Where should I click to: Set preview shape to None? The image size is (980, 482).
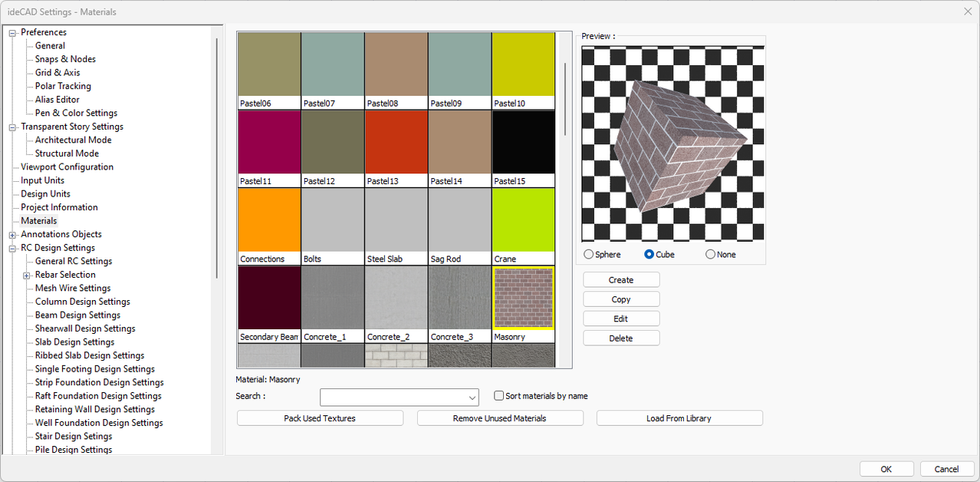(710, 255)
